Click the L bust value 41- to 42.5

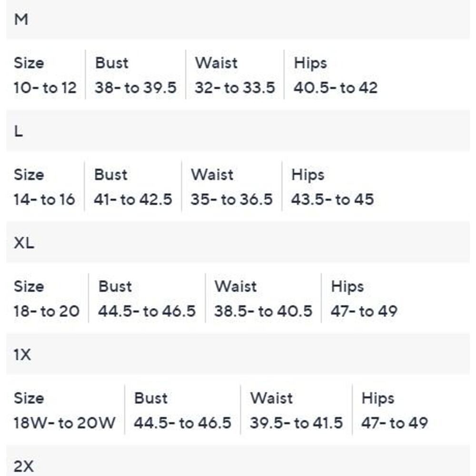133,199
